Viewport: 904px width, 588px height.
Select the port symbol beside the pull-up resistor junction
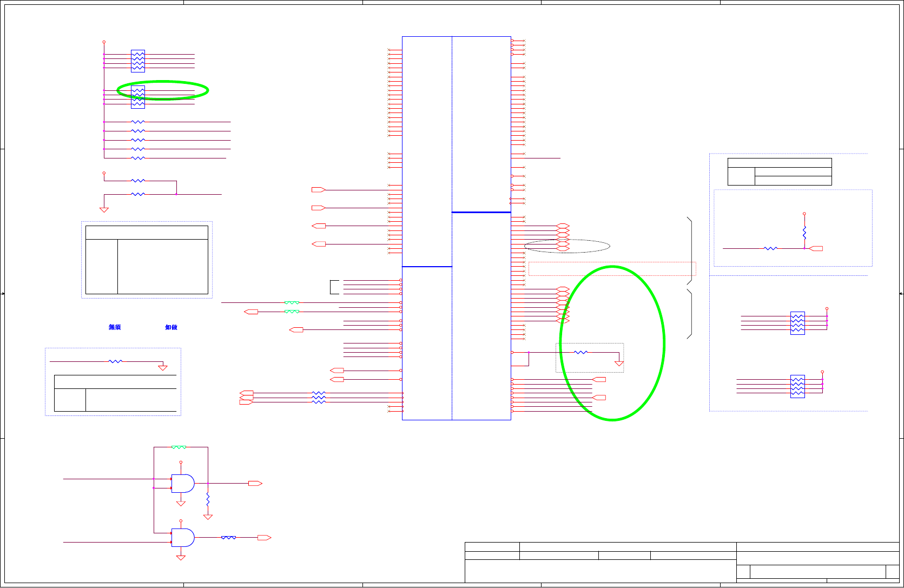(816, 248)
